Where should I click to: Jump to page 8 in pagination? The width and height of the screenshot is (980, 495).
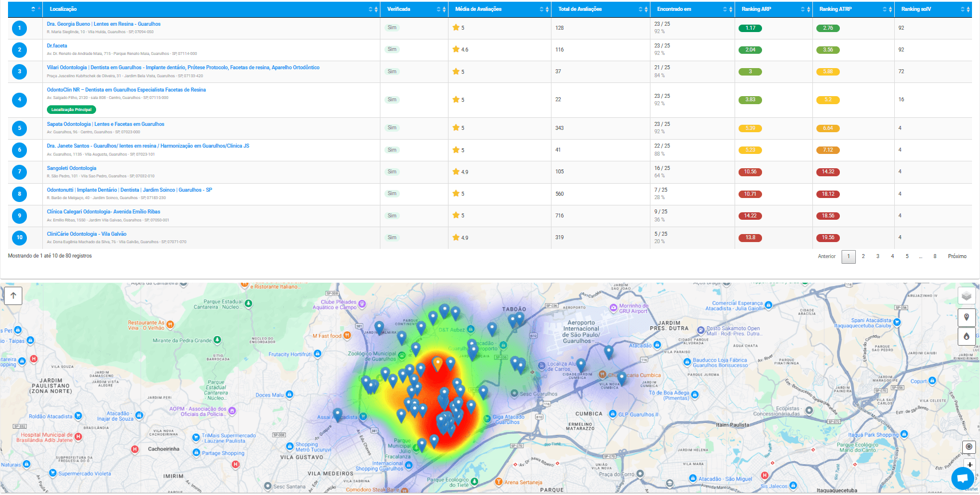click(935, 256)
